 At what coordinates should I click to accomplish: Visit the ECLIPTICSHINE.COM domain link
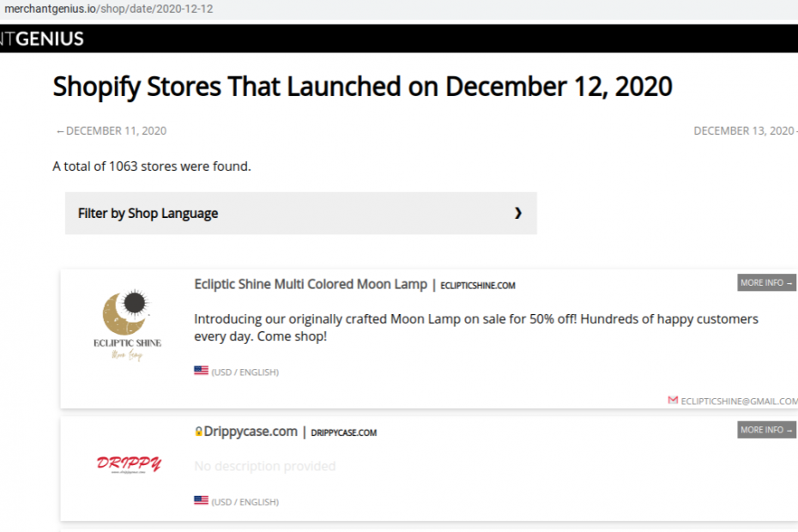click(478, 286)
